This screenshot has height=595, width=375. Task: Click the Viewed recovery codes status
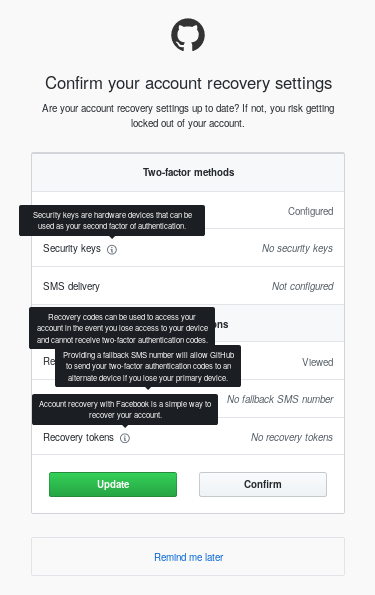click(x=318, y=362)
